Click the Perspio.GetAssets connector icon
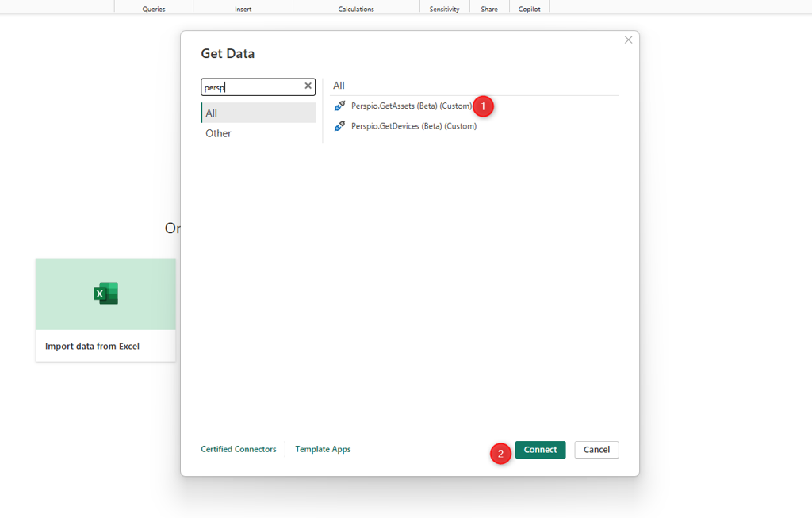 pos(339,106)
